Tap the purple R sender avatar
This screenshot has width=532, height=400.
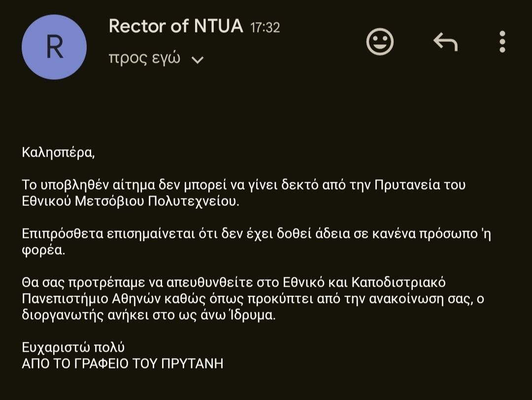54,47
